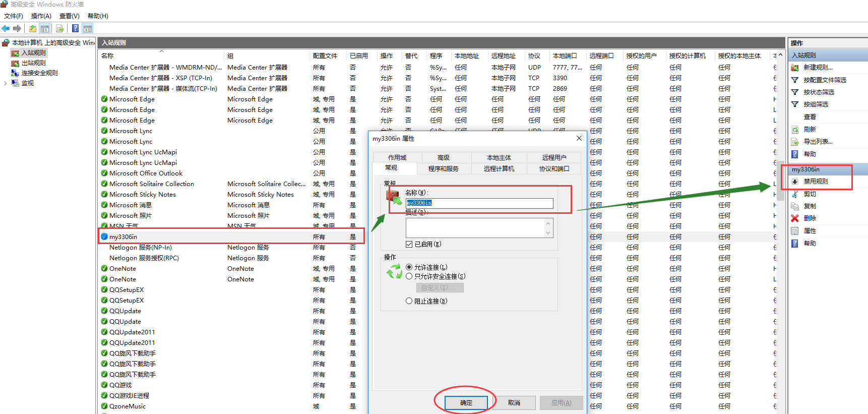The image size is (868, 414).
Task: Click the root firewall icon 本地计算机 node
Action: (6, 42)
